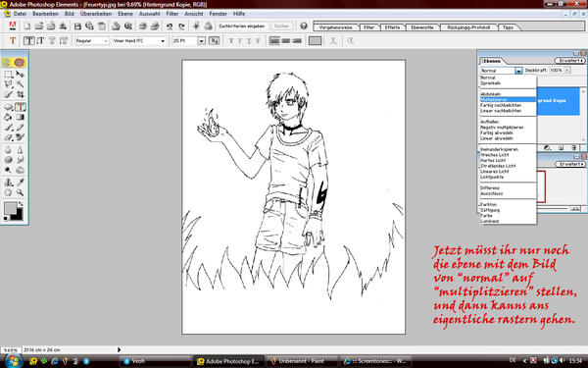
Task: Select the Eraser tool
Action: pyautogui.click(x=8, y=137)
